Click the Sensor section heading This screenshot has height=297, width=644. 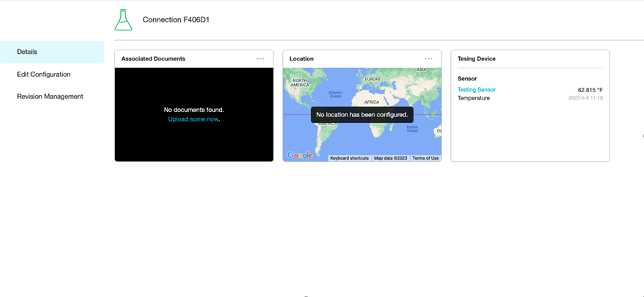click(x=467, y=79)
